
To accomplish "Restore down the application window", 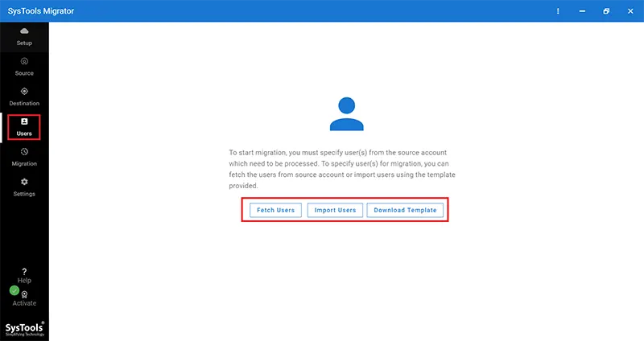I will 606,11.
